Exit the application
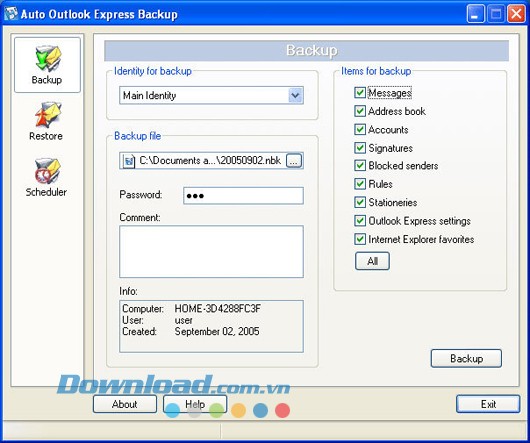The width and height of the screenshot is (530, 443). (488, 404)
